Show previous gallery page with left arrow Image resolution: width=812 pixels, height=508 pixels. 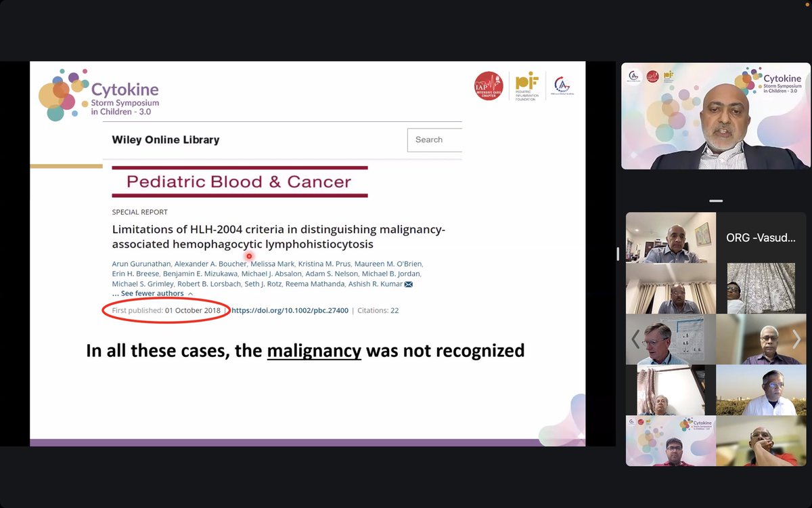(635, 339)
